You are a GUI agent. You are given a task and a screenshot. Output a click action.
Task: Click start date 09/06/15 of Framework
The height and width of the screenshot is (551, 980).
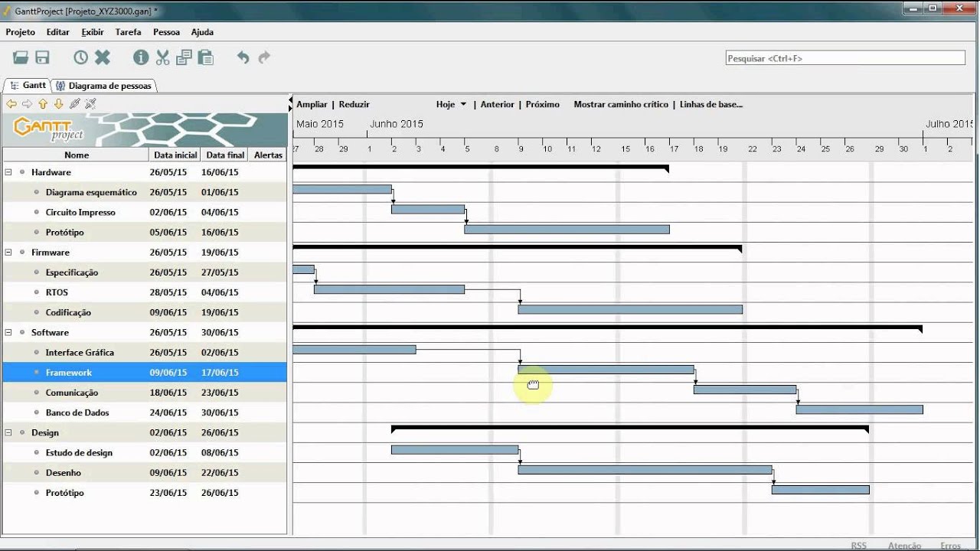point(168,373)
